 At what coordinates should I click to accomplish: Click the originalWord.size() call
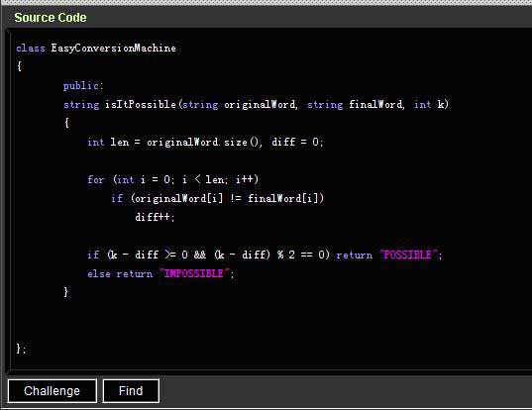203,142
